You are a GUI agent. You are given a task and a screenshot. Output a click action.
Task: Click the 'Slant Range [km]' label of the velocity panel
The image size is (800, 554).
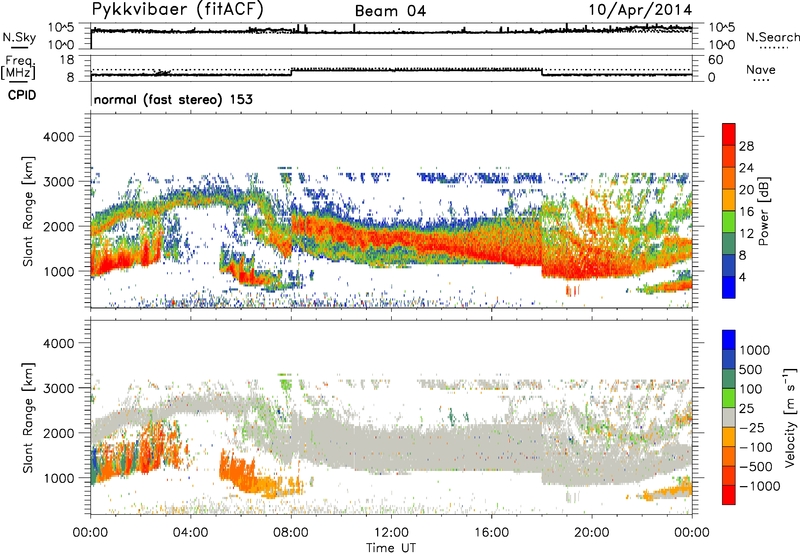point(28,418)
